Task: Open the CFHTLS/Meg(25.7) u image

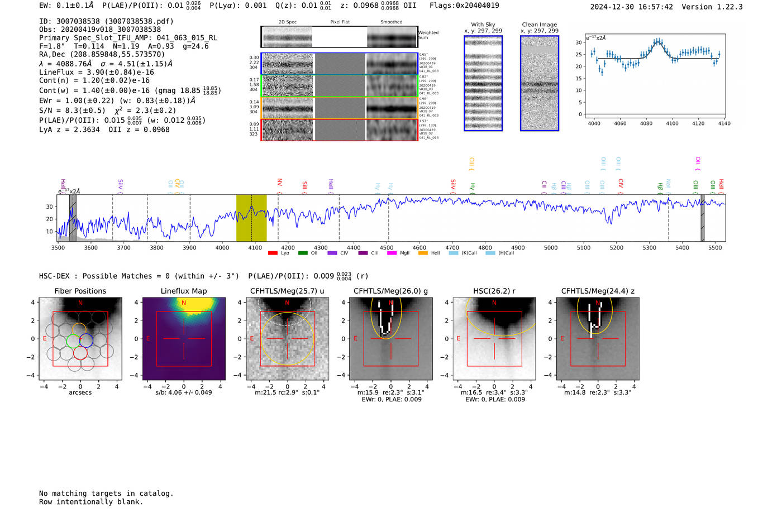Action: pos(287,339)
